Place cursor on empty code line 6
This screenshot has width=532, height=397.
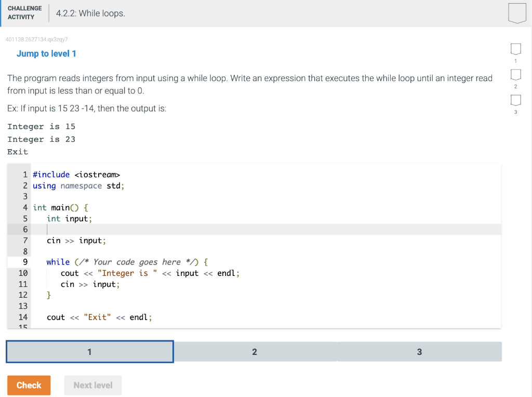(265, 229)
